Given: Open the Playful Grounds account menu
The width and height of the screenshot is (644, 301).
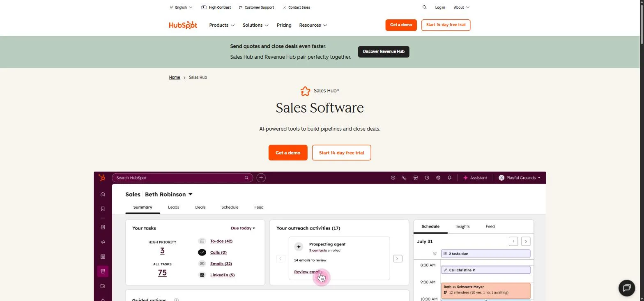Looking at the screenshot, I should tap(519, 178).
